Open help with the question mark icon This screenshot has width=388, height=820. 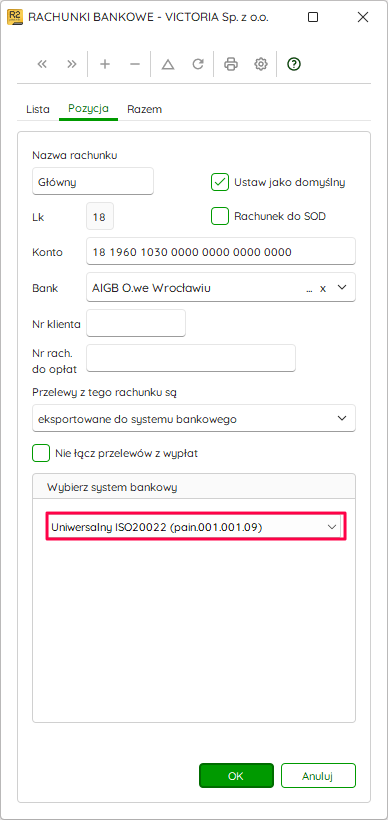294,64
